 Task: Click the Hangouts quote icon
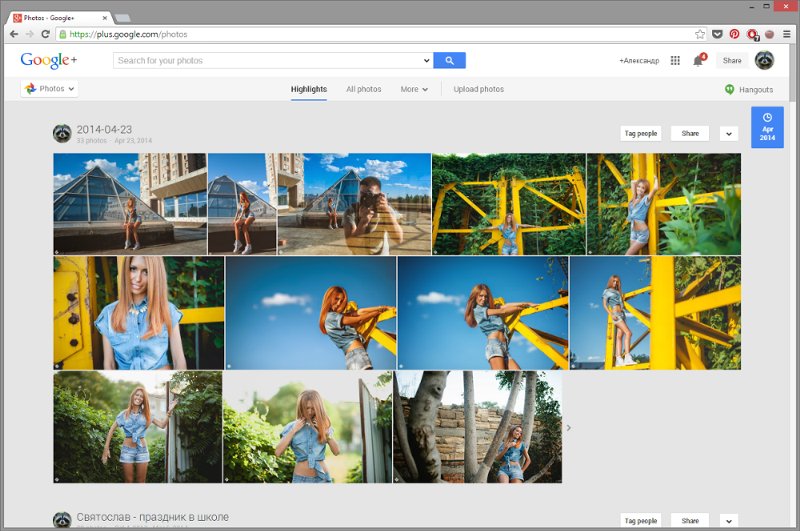(730, 89)
